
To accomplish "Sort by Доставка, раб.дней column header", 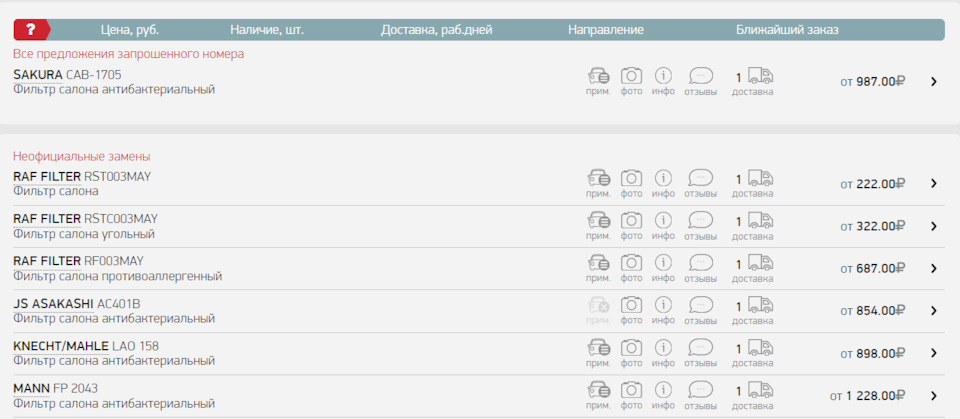I will click(437, 29).
